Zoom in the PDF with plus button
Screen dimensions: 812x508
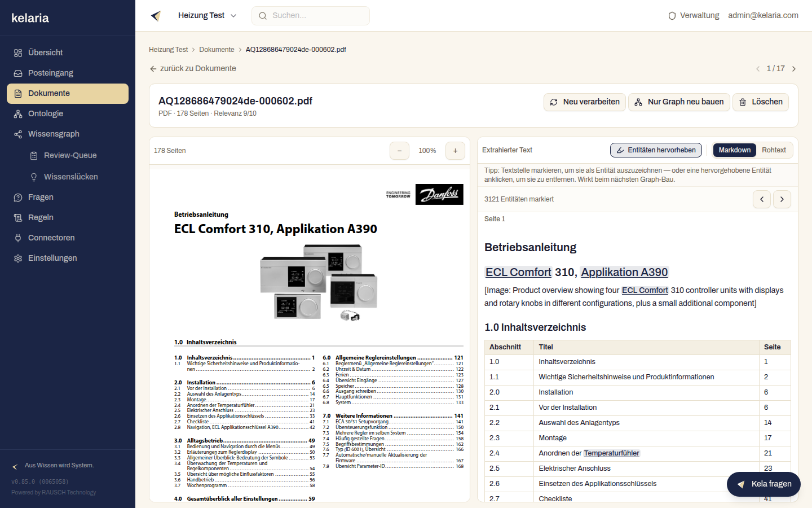(456, 151)
